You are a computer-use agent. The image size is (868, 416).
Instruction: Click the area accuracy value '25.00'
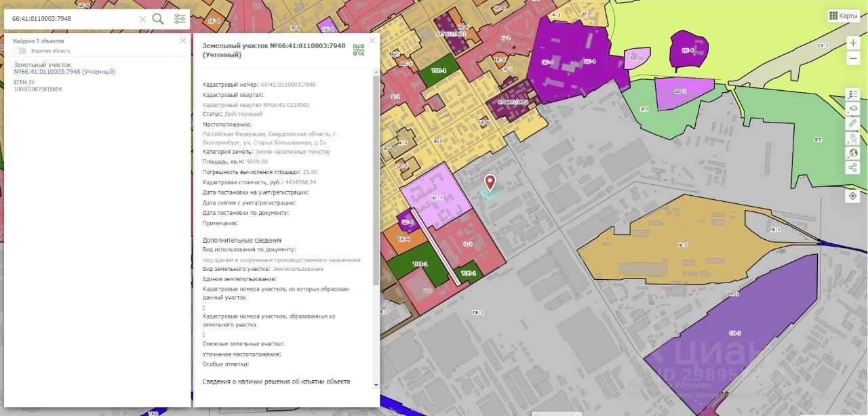click(x=310, y=172)
